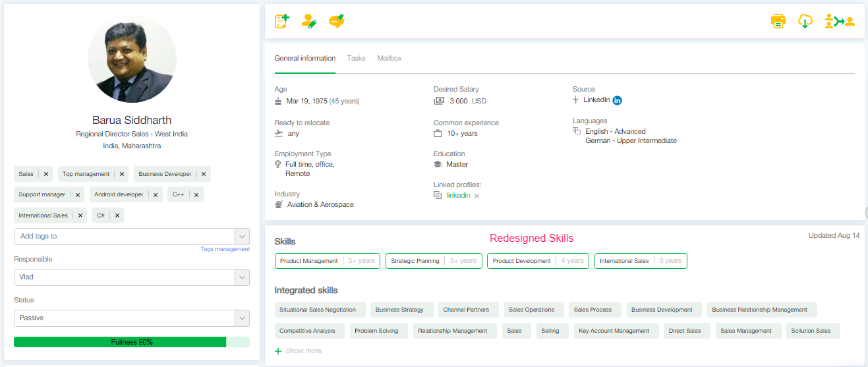Remove the Android developer tag
The height and width of the screenshot is (367, 868).
[156, 194]
